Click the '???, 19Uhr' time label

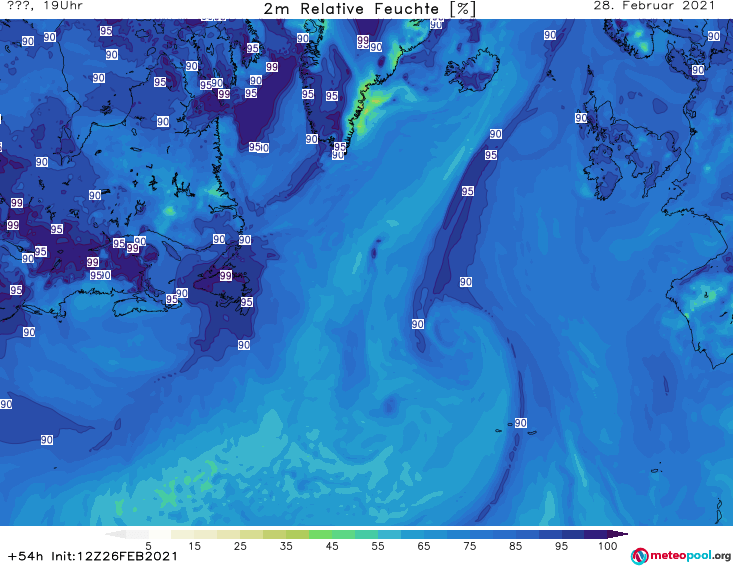[x=45, y=6]
